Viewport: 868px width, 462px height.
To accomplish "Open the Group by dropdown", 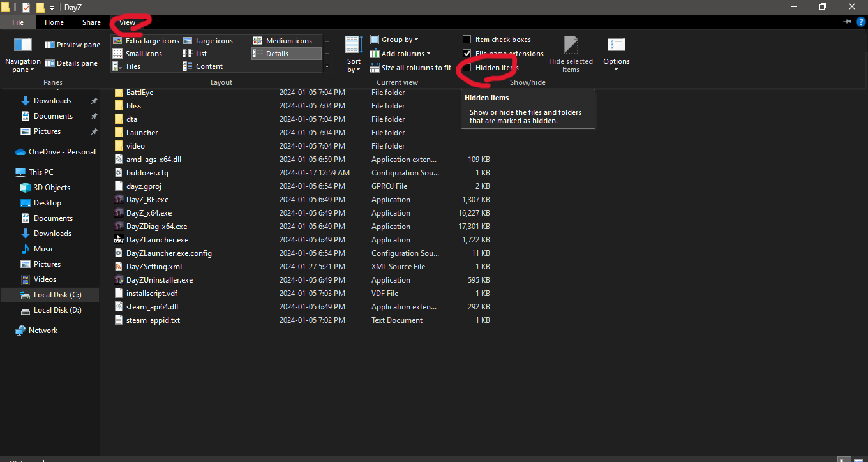I will coord(394,40).
